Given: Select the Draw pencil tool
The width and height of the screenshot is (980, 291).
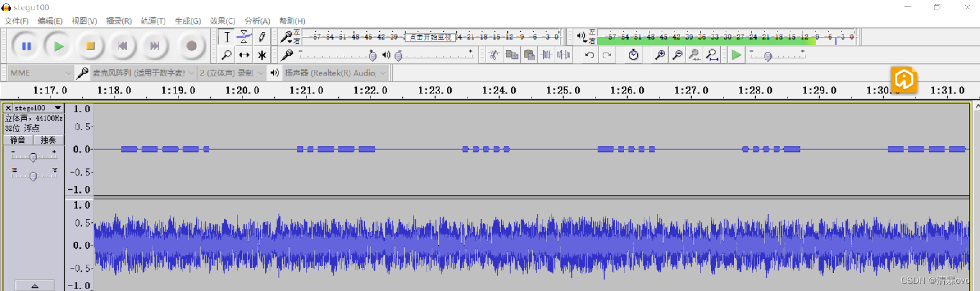Looking at the screenshot, I should point(261,37).
